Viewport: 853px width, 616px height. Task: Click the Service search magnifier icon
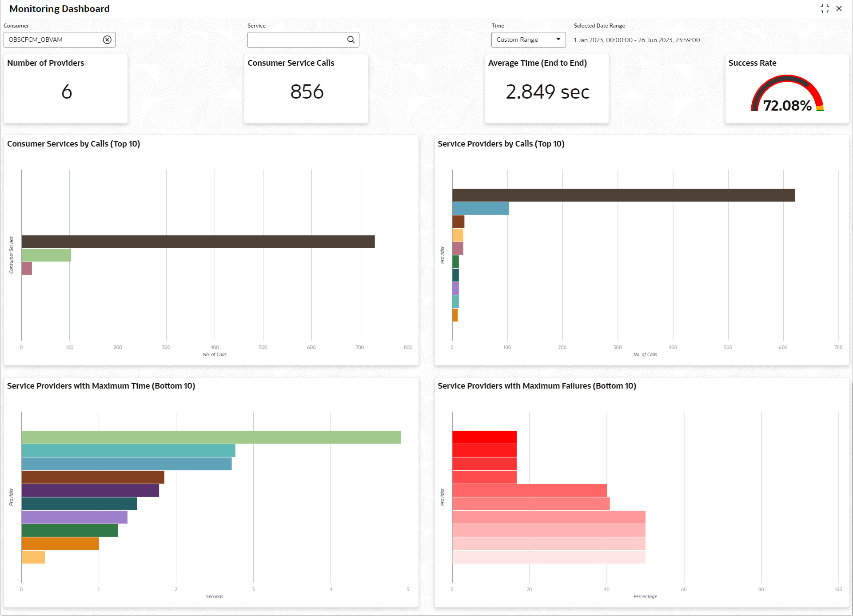(x=351, y=40)
